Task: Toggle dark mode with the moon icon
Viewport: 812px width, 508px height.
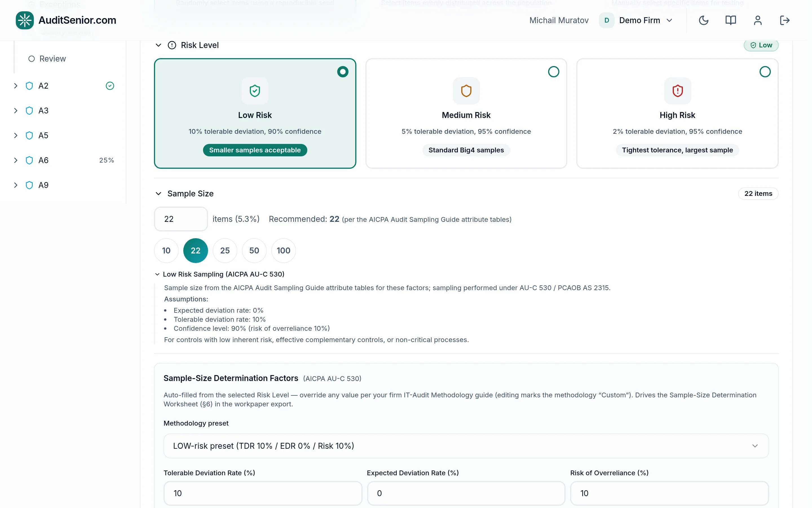Action: [703, 20]
